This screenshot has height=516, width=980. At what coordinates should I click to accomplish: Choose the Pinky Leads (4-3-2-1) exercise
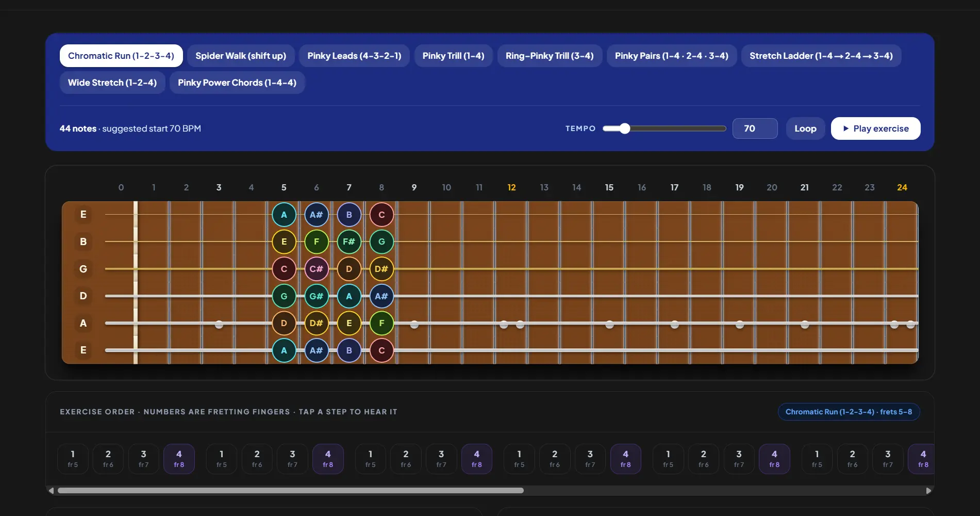click(x=354, y=56)
